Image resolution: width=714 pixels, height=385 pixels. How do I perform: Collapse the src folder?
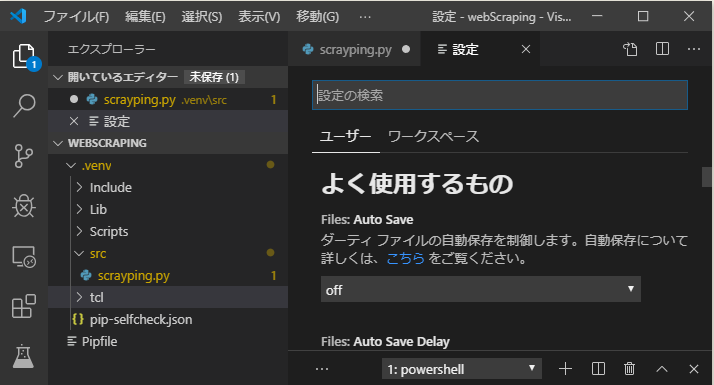click(80, 253)
